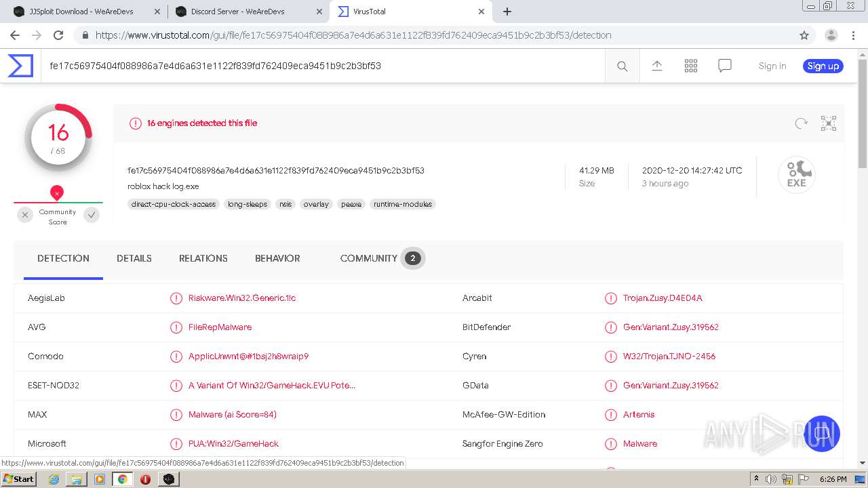
Task: Open the DETAILS tab
Action: [x=134, y=258]
